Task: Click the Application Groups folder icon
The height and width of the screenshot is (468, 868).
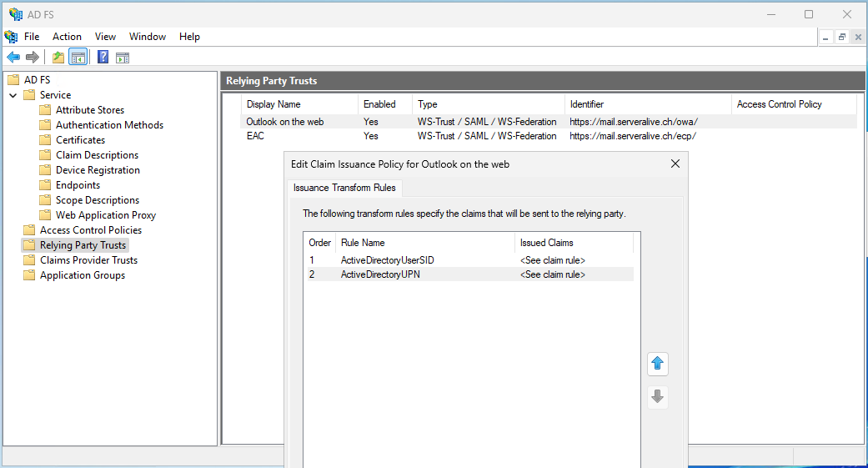Action: (29, 274)
